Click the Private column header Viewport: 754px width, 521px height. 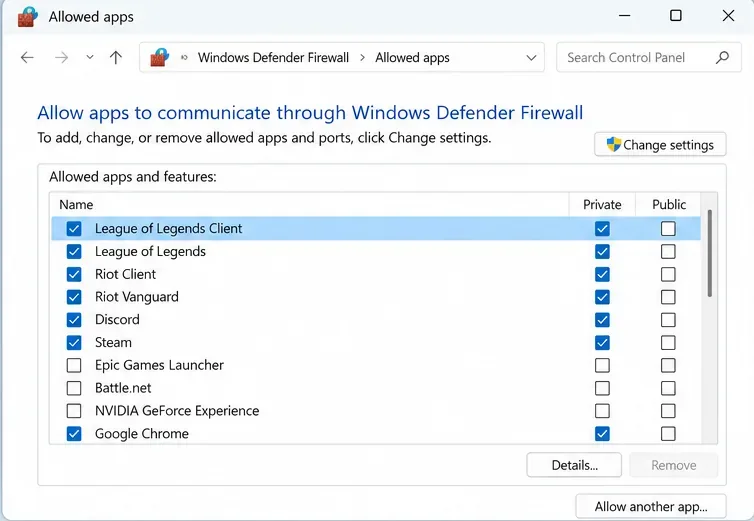coord(602,204)
